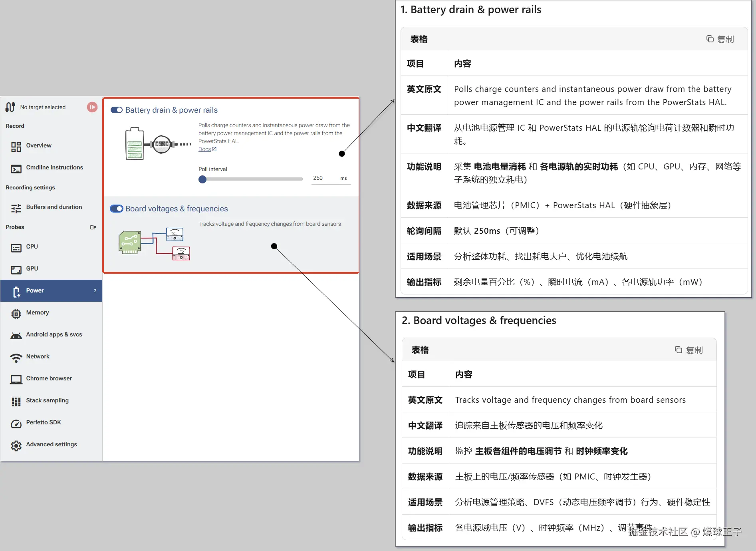The image size is (756, 551).
Task: Open Buffers and duration settings
Action: point(54,207)
